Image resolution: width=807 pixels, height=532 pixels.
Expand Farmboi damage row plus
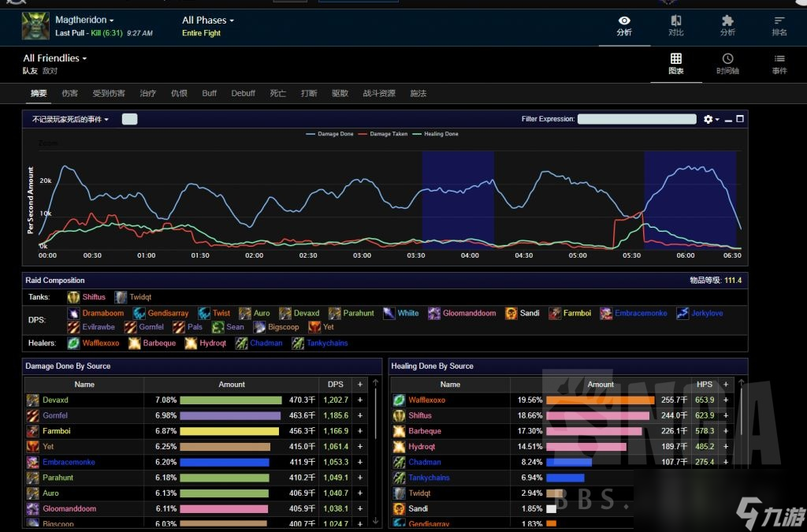point(359,430)
